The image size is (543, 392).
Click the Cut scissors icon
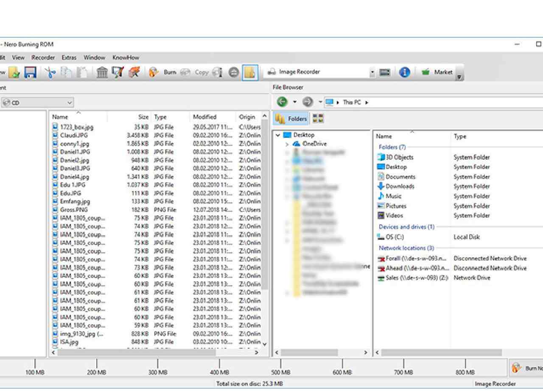(51, 72)
